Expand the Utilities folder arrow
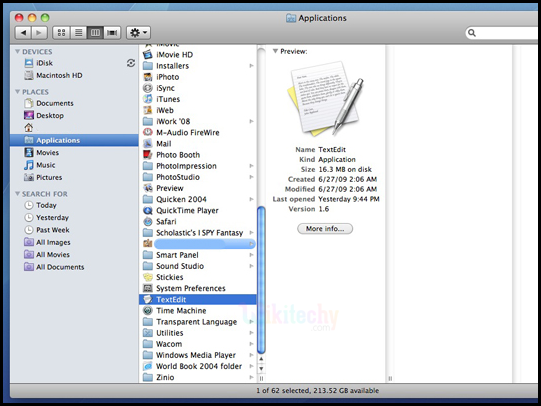Image resolution: width=541 pixels, height=406 pixels. [252, 333]
